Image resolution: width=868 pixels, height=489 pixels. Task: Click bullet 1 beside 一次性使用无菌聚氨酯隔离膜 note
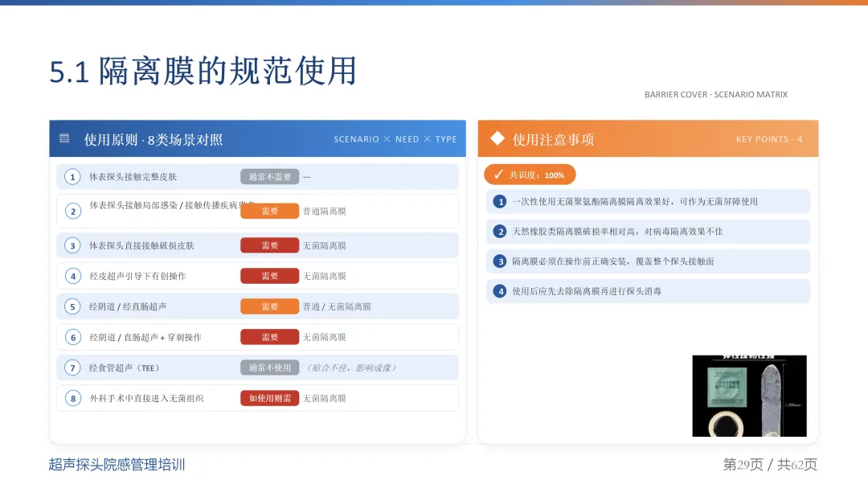500,202
